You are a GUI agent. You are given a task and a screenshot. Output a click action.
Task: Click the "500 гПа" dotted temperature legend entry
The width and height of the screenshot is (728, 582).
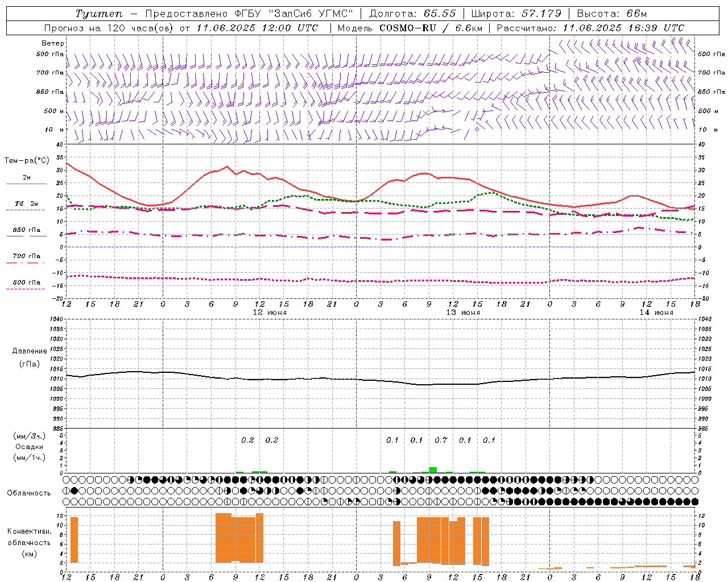(26, 285)
